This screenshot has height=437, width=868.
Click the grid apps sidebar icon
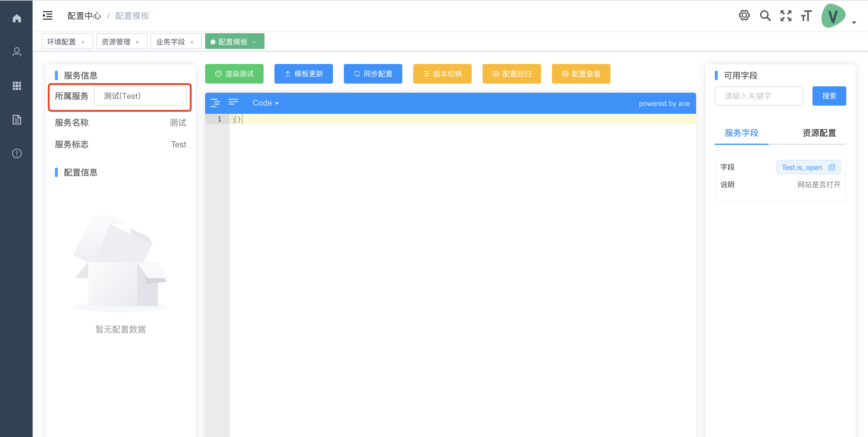(x=17, y=86)
